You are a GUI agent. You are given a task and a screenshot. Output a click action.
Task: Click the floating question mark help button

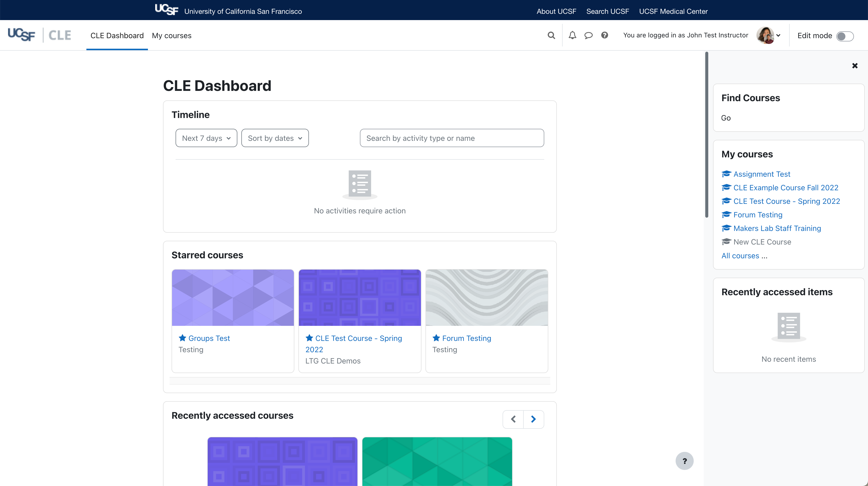point(684,461)
